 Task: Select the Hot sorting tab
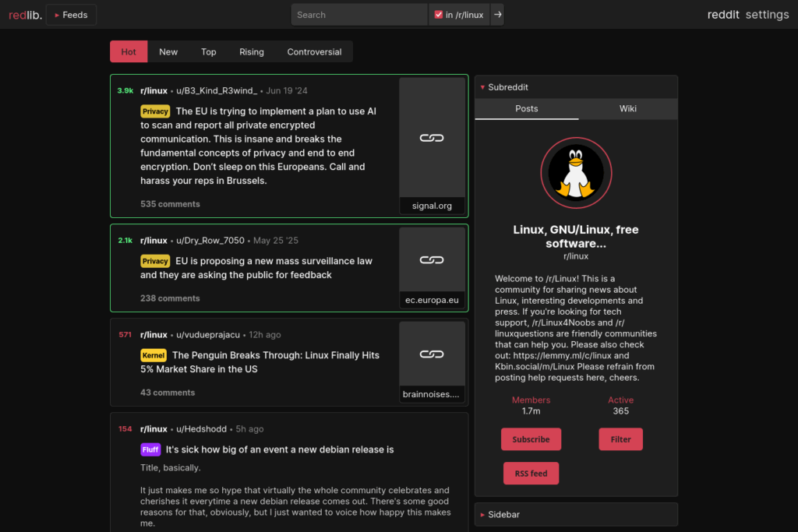click(129, 51)
